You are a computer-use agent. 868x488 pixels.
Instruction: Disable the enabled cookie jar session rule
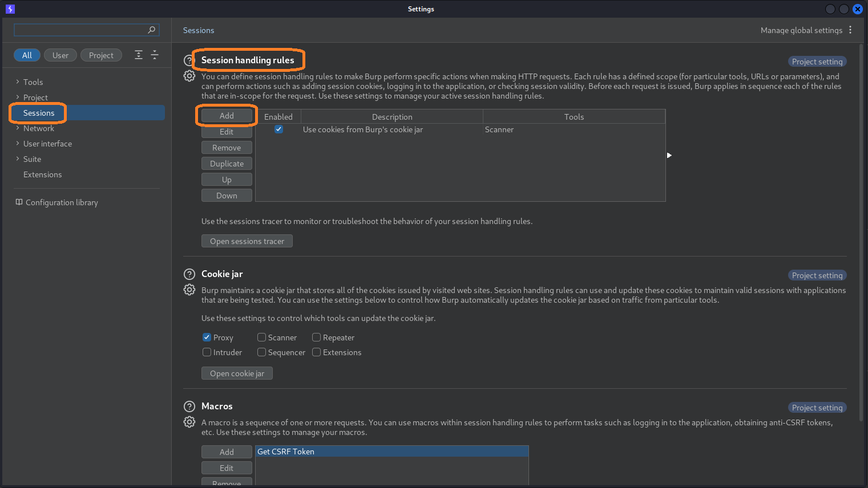point(278,129)
